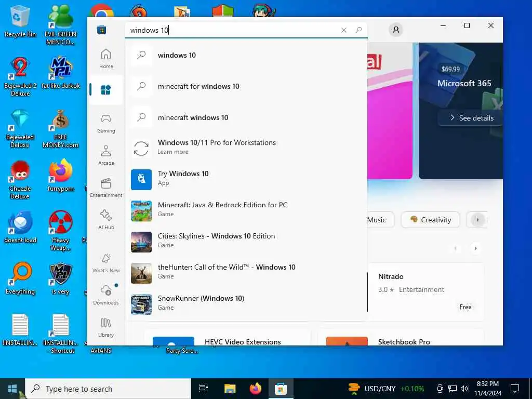Open Entertainment section in sidebar
This screenshot has height=399, width=532.
coord(106,188)
